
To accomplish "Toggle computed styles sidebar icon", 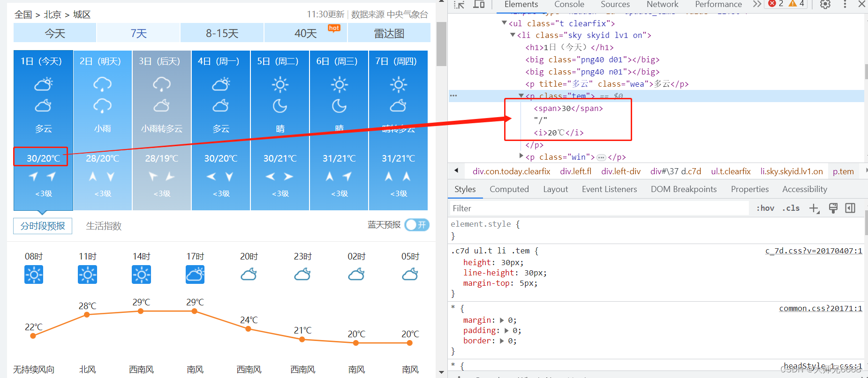I will pyautogui.click(x=850, y=208).
